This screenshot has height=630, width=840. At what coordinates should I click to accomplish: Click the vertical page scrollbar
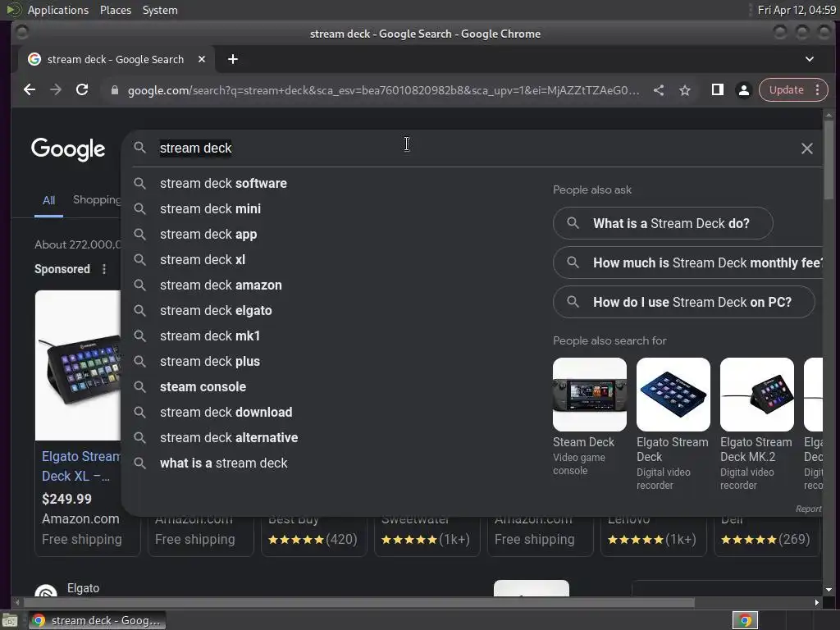(829, 161)
